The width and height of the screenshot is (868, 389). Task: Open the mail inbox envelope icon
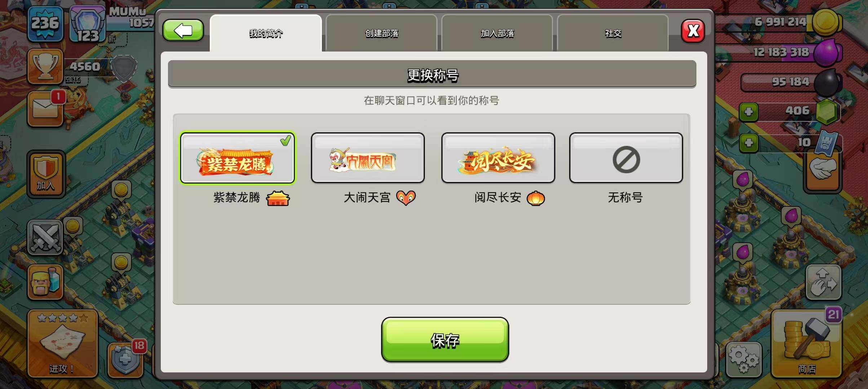click(45, 108)
